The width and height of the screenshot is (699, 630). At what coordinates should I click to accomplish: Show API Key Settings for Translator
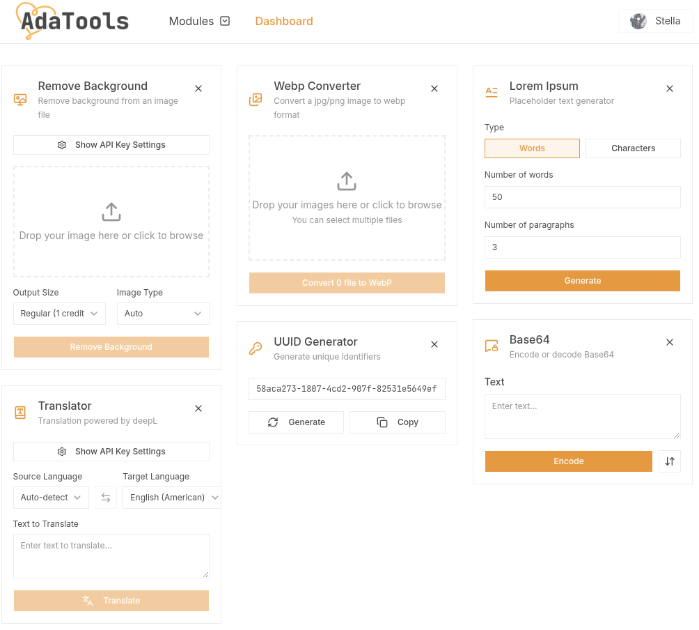111,452
